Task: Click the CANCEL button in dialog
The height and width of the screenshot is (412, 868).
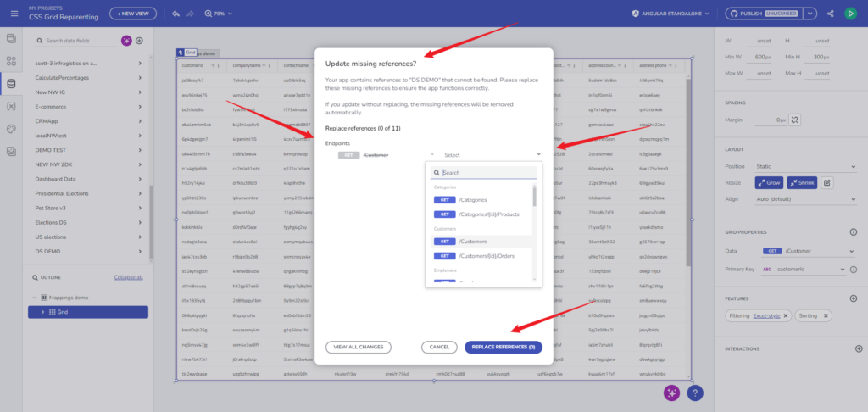Action: pos(439,347)
